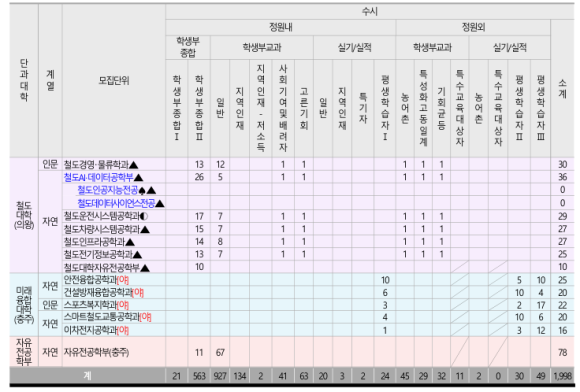
Task: Open the 철도인공지능전공 blue link
Action: coord(107,190)
